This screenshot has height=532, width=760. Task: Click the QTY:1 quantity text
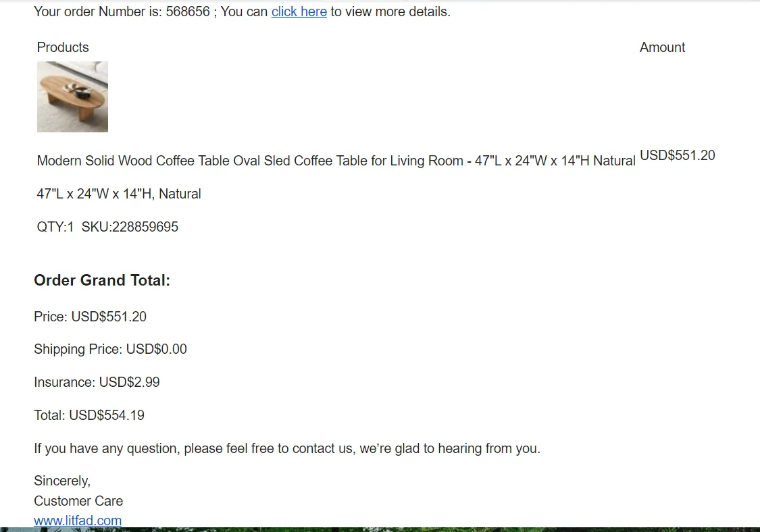55,227
